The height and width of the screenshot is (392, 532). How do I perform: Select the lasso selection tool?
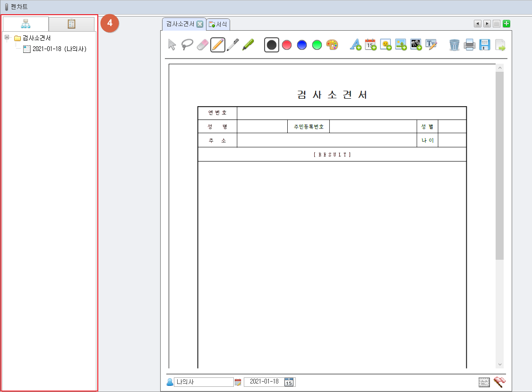tap(188, 45)
